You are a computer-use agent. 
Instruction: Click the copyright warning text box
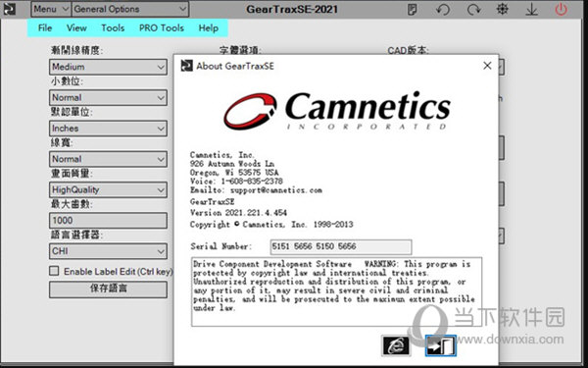tap(336, 291)
